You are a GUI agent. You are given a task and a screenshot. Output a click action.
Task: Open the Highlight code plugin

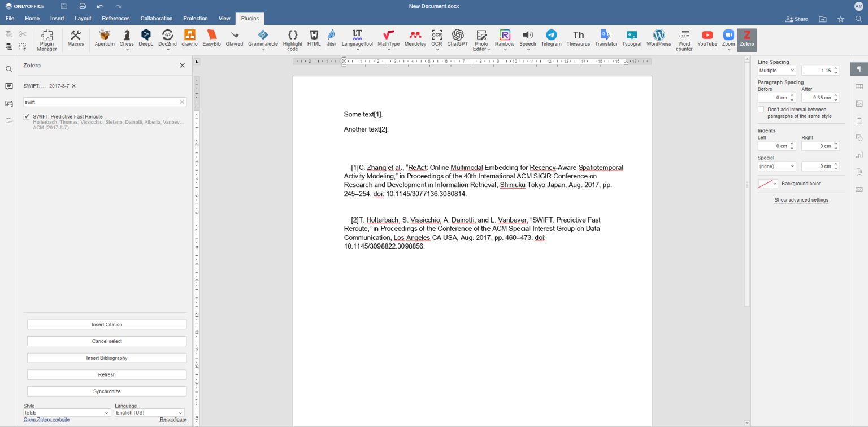292,40
